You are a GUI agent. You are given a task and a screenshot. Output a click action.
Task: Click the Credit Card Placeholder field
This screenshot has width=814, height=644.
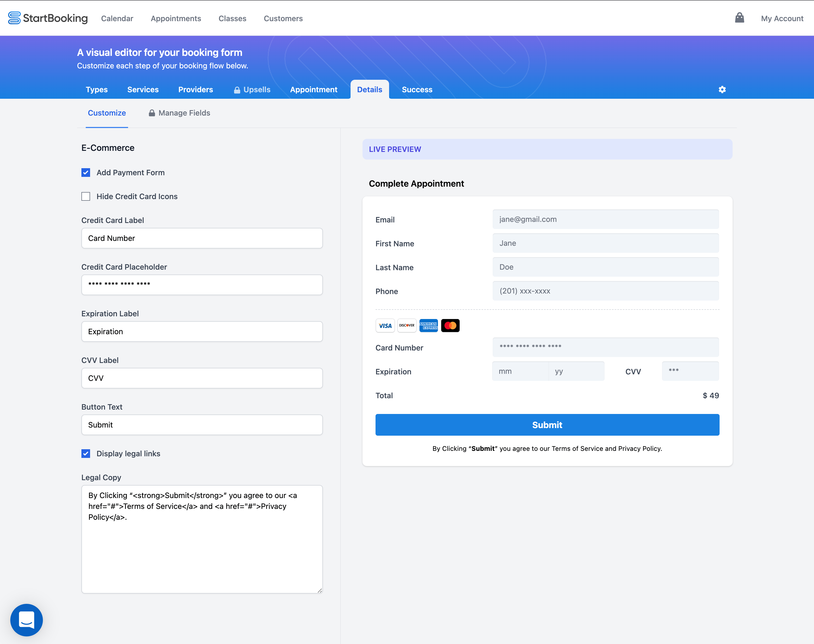(x=202, y=285)
